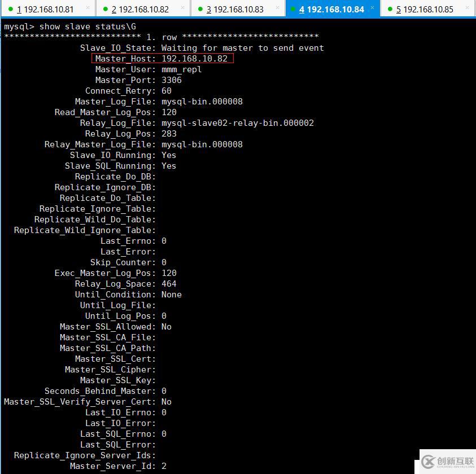Close the 192.168.10.83 session tab
This screenshot has height=474, width=476.
pyautogui.click(x=277, y=7)
